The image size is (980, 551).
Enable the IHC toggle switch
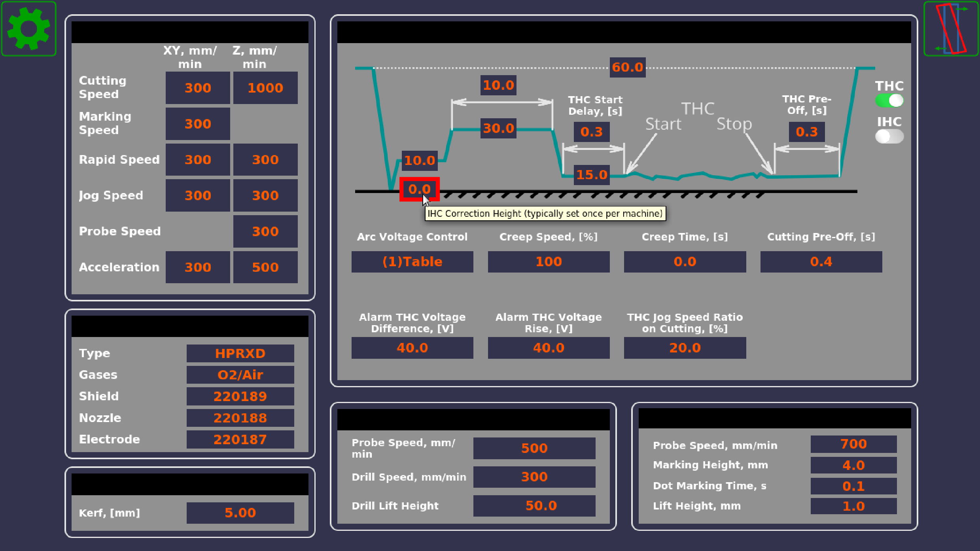click(x=889, y=136)
